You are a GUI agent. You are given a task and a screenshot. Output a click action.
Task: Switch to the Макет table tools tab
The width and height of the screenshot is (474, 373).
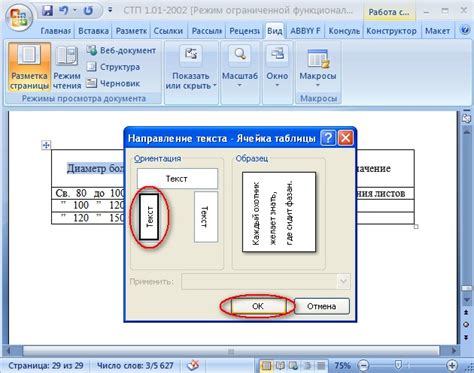click(x=437, y=31)
